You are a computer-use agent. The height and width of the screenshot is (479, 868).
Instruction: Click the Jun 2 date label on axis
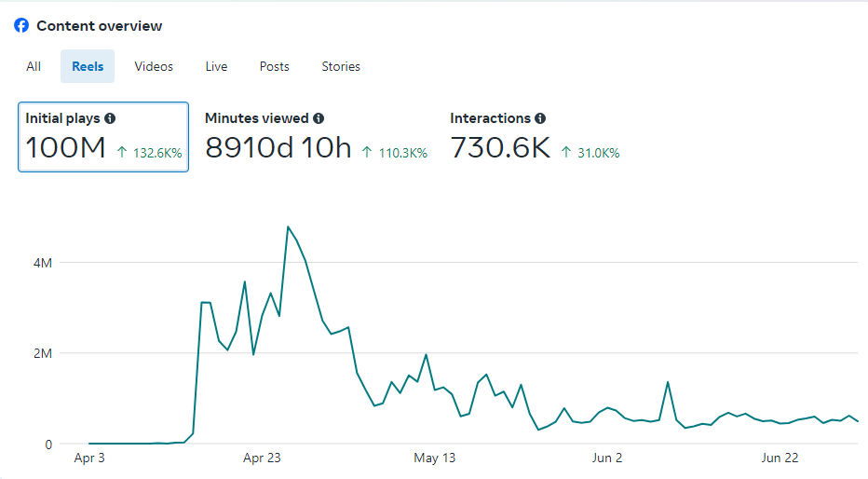(607, 458)
